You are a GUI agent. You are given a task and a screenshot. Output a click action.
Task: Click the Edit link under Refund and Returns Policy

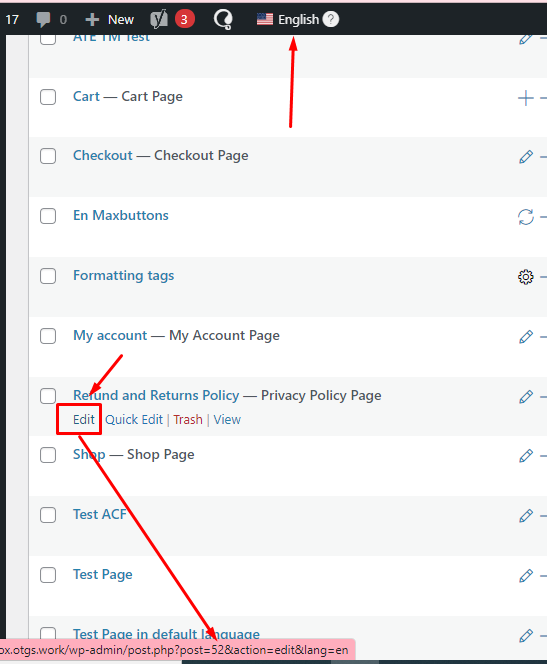click(x=84, y=420)
